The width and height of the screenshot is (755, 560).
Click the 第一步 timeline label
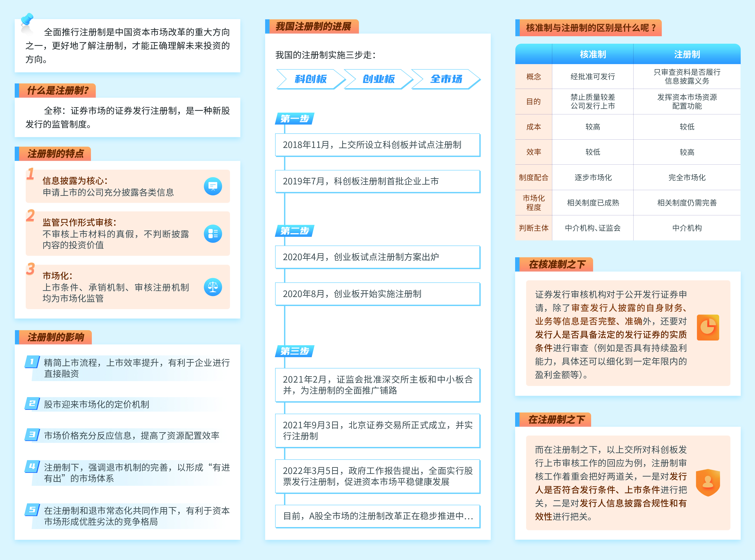[x=294, y=119]
